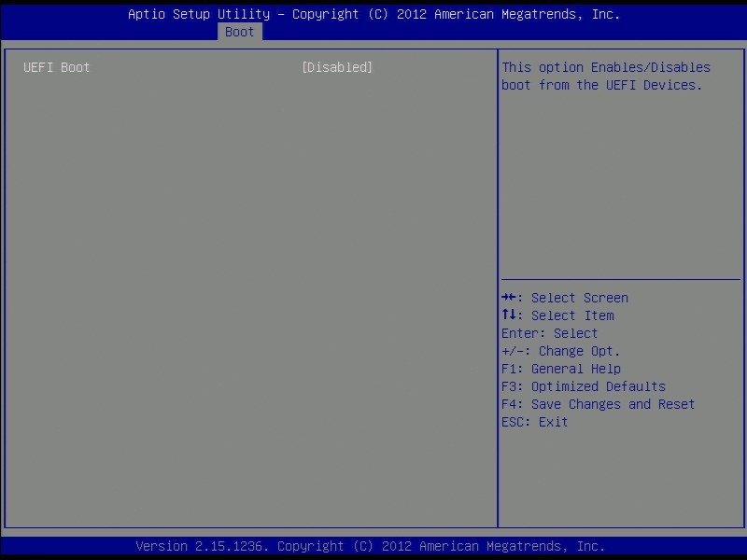Image resolution: width=747 pixels, height=560 pixels.
Task: Click the 'boot from the UEFI Devices' help line
Action: coord(601,85)
